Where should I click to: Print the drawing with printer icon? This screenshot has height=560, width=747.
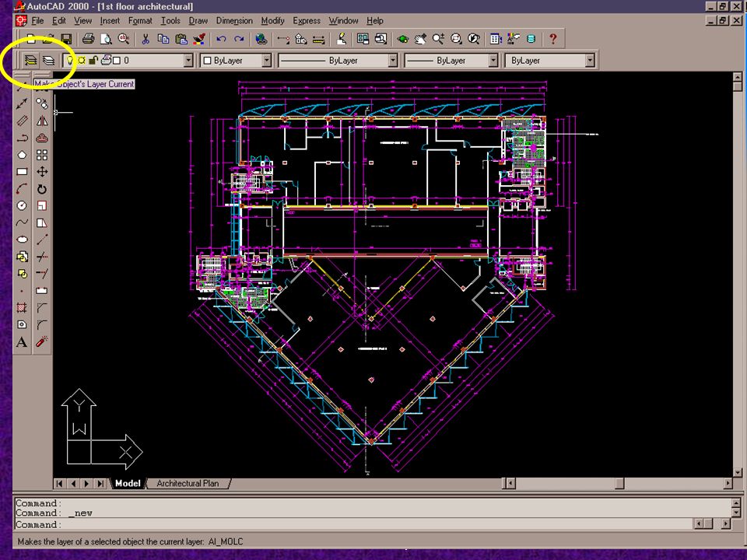(88, 39)
